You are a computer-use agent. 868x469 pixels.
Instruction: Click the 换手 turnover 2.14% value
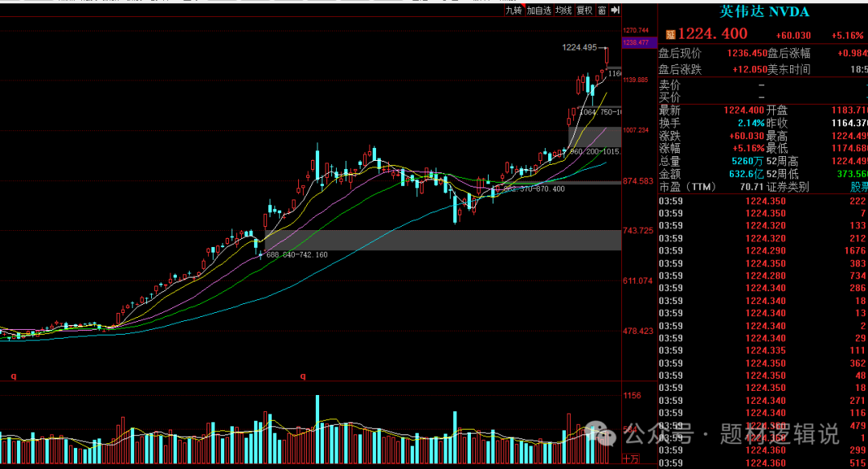751,123
